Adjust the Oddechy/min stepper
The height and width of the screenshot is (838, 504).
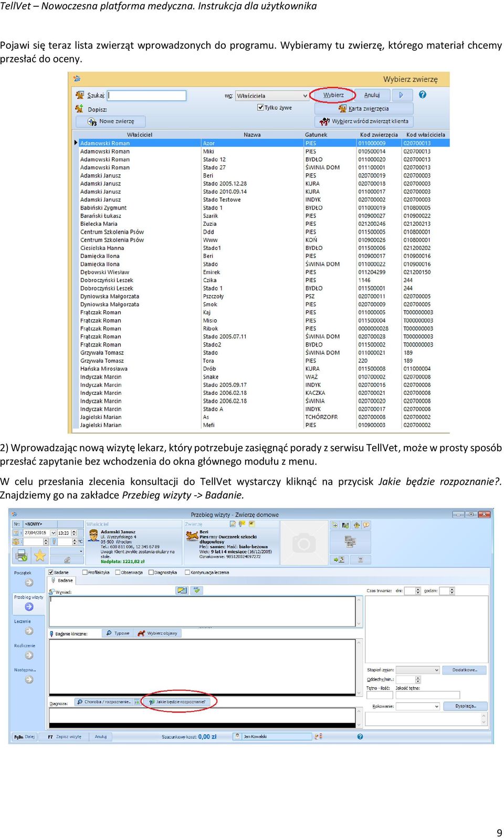(418, 679)
